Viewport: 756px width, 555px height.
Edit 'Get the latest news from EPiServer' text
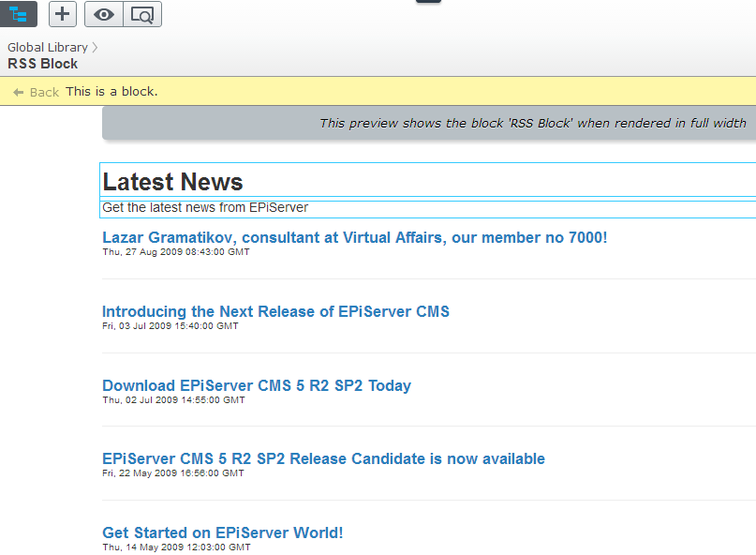205,207
